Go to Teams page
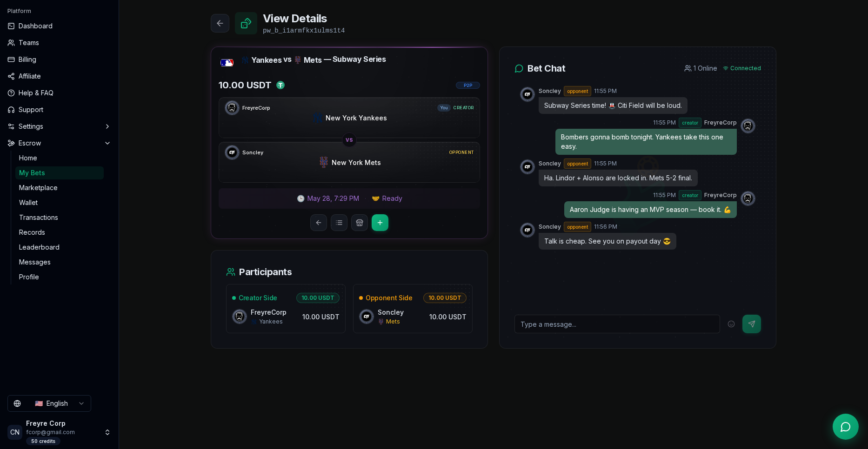Viewport: 868px width, 449px height. pyautogui.click(x=60, y=43)
